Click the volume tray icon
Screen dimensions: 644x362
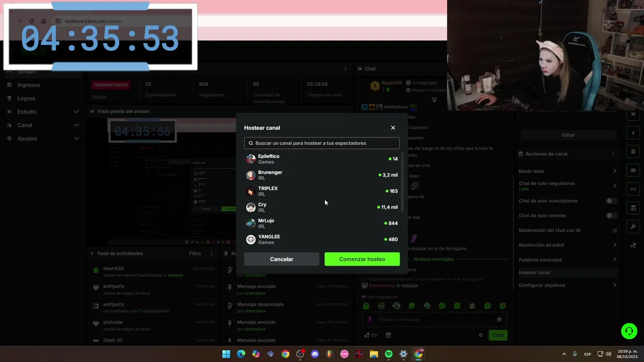pyautogui.click(x=609, y=354)
